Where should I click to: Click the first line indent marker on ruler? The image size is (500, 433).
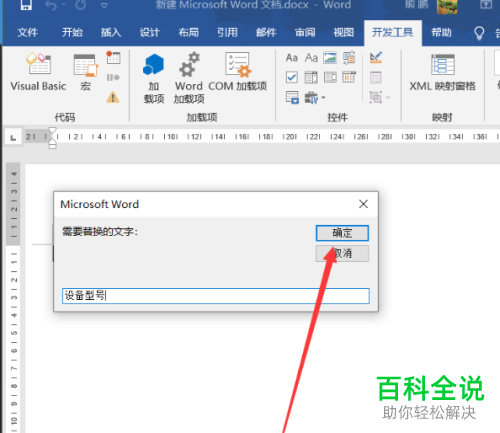coord(52,131)
